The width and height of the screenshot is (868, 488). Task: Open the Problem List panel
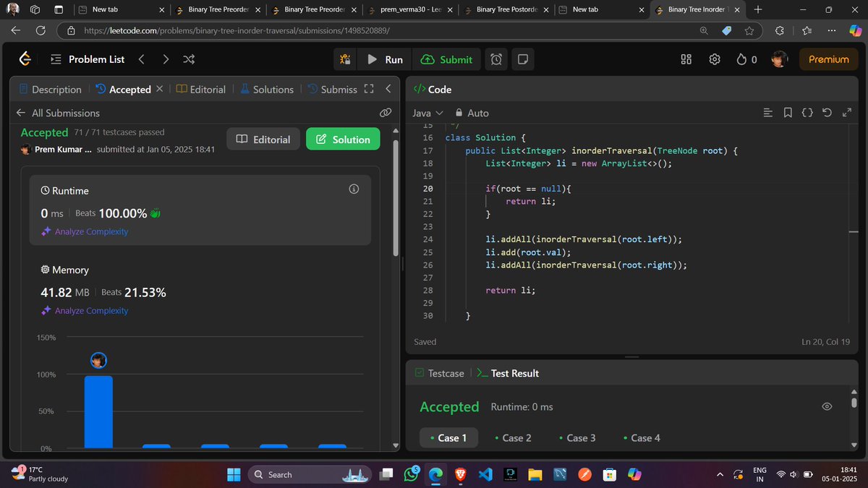pos(88,59)
